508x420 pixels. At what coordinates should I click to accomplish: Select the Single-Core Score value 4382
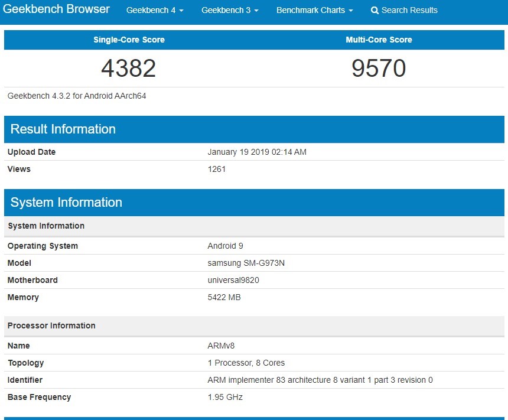tap(129, 69)
